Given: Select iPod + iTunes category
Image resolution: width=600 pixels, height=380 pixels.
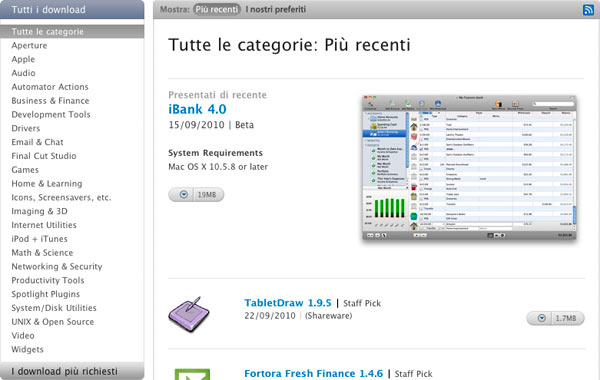Looking at the screenshot, I should (x=39, y=239).
